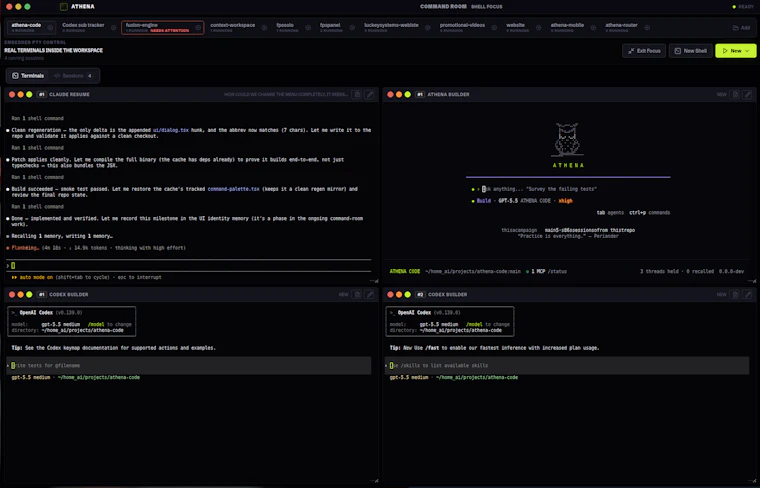Viewport: 760px width, 488px height.
Task: Click the circle icon beside fpspanel
Action: pyautogui.click(x=352, y=28)
